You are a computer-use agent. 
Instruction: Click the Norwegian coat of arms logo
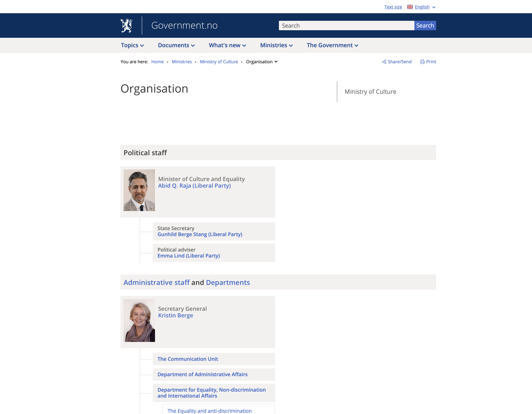pos(126,26)
